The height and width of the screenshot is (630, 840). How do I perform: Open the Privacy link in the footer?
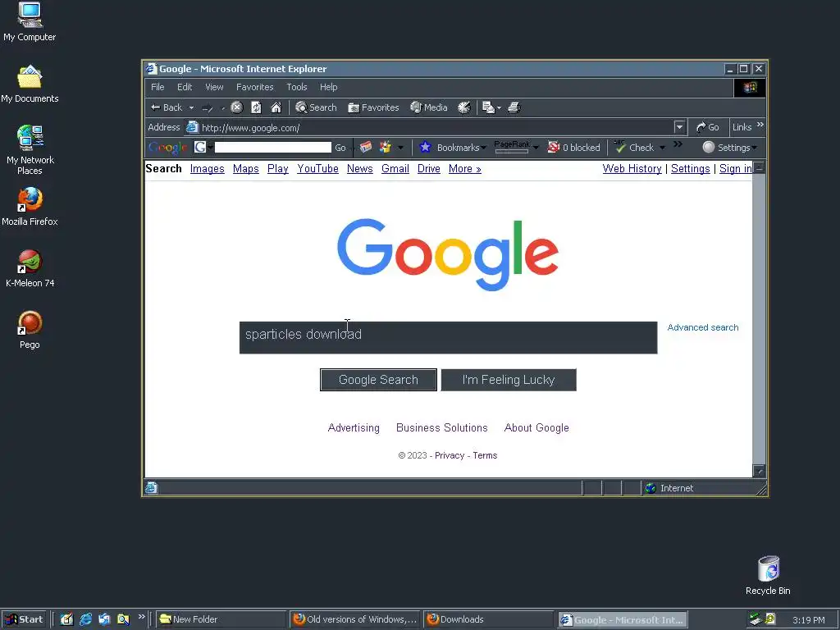pyautogui.click(x=450, y=455)
